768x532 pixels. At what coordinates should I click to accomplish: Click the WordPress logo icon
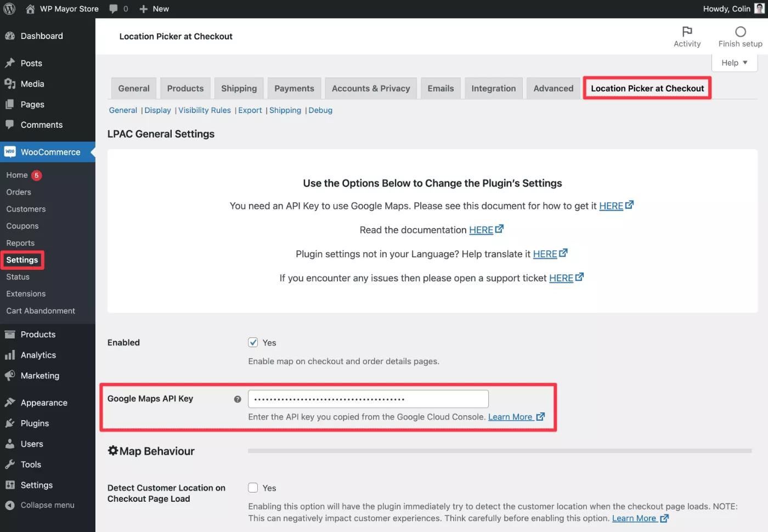tap(9, 9)
